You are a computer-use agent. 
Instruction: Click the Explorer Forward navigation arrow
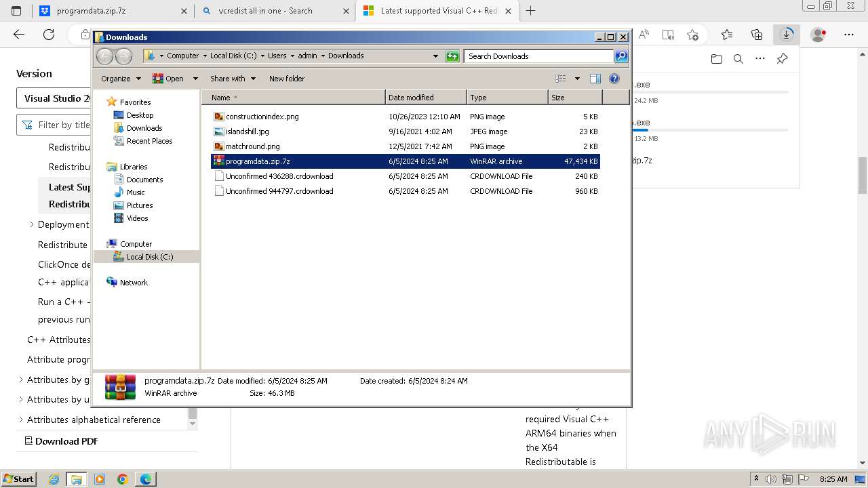point(123,56)
